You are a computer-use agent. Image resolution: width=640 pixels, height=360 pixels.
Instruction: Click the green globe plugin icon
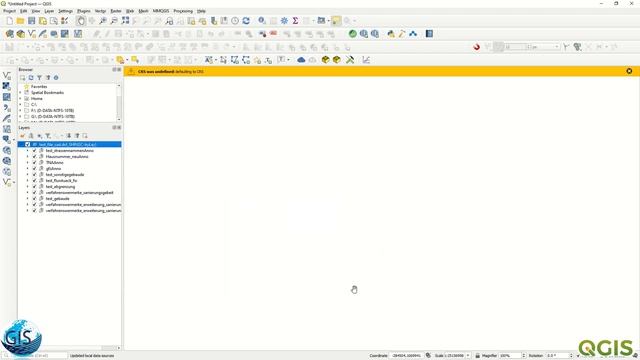tap(353, 34)
